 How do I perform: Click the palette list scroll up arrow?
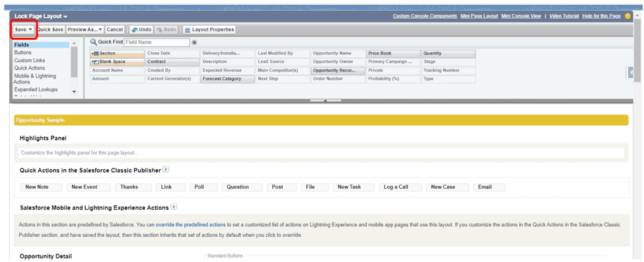coord(75,43)
